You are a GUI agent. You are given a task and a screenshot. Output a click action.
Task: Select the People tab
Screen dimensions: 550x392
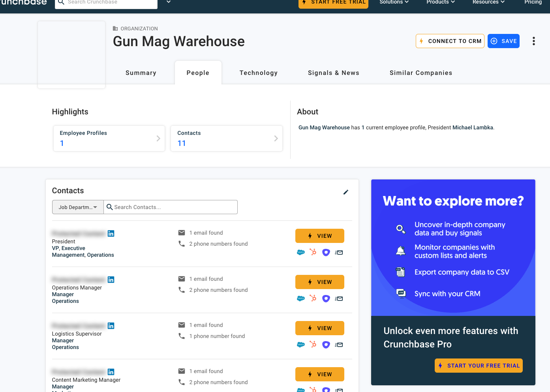(x=198, y=73)
